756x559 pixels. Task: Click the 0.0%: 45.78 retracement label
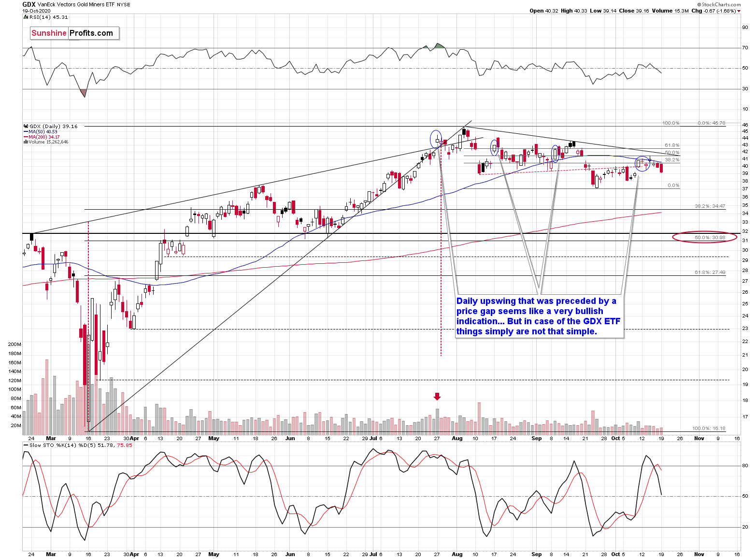[x=712, y=123]
